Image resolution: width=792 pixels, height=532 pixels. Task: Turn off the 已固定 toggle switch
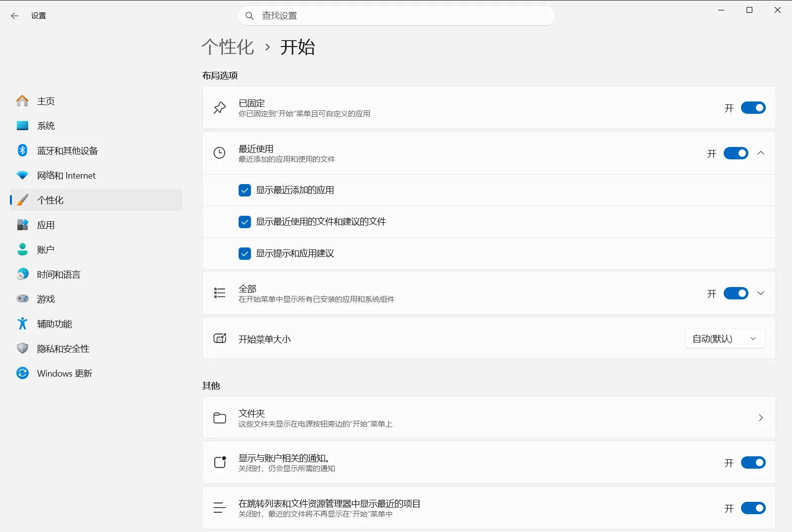pos(753,108)
